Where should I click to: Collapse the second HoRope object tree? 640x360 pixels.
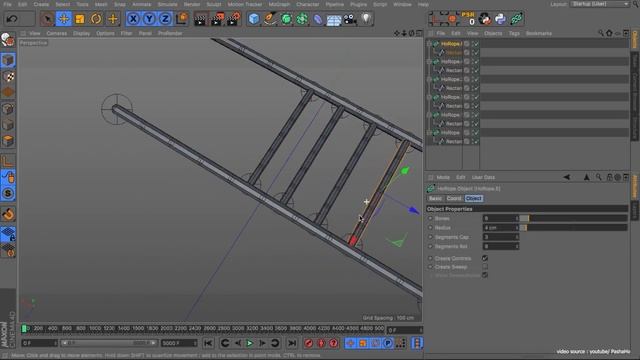[x=429, y=62]
